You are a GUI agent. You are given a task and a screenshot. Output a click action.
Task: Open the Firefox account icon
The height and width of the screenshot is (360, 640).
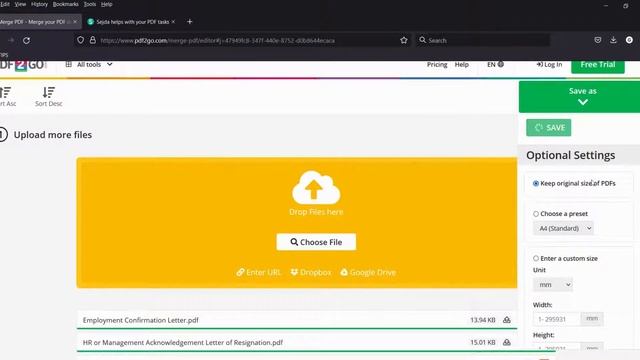pyautogui.click(x=629, y=40)
